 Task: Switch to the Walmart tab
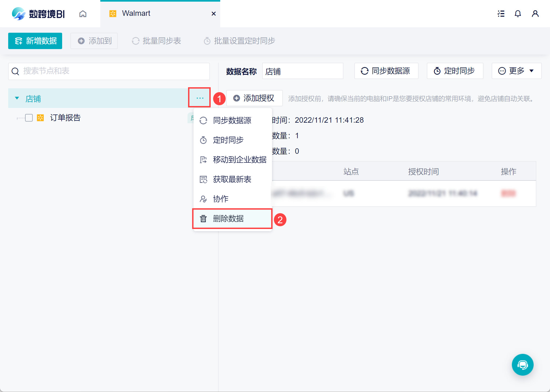pos(136,13)
